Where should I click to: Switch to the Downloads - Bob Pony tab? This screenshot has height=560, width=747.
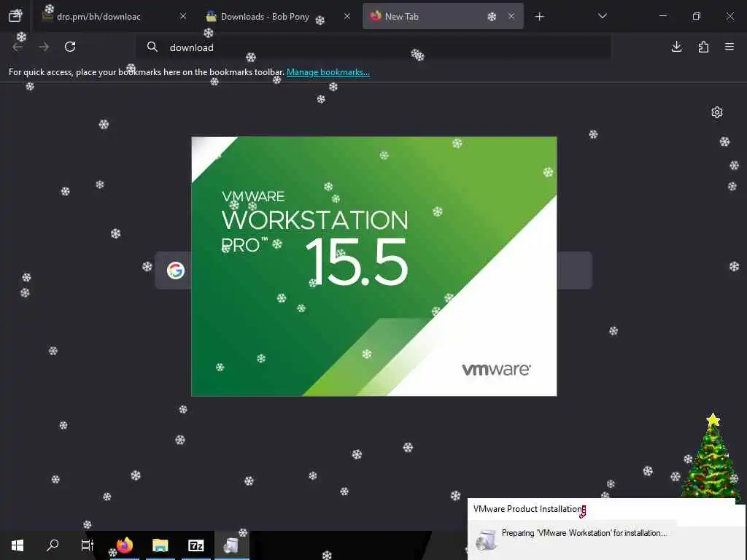pyautogui.click(x=265, y=16)
